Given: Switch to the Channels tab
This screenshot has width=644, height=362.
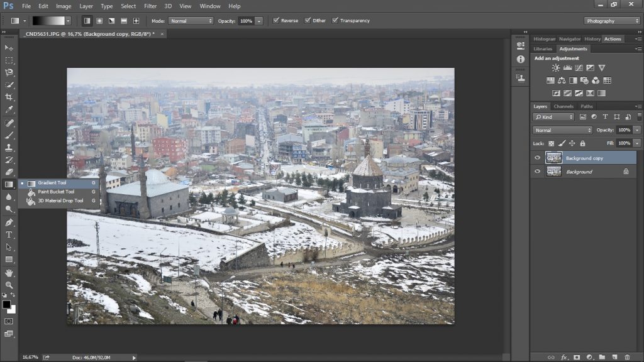Looking at the screenshot, I should [x=563, y=106].
